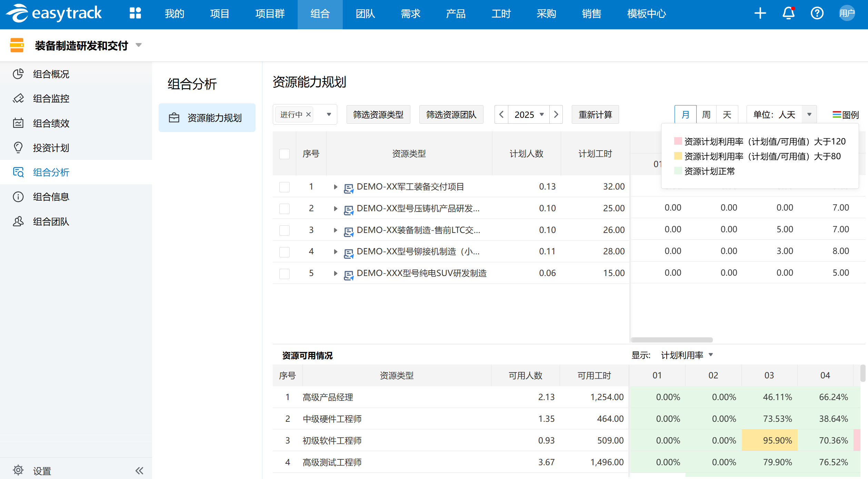The height and width of the screenshot is (479, 868).
Task: Collapse the sidebar with double chevron
Action: coord(139,471)
